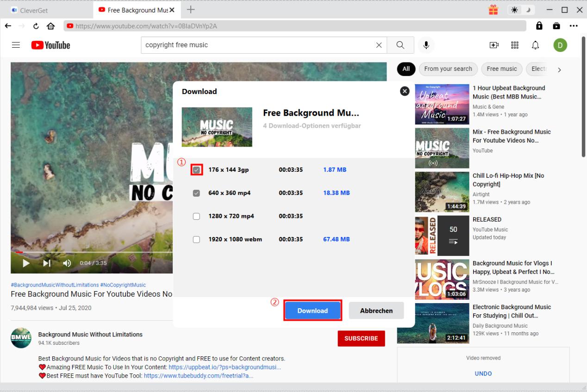Uncheck the 176 x 144 3gp option
Screen dimensions: 587x392
[197, 170]
